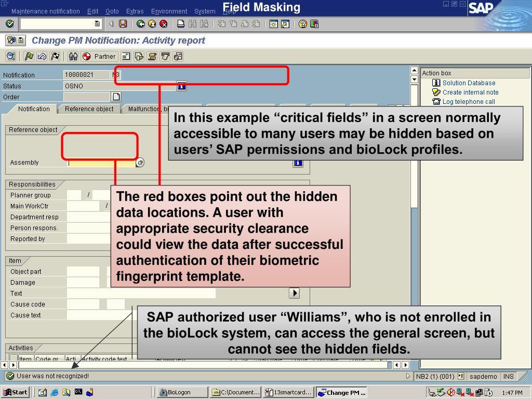Click the blue info icon right of the Assembly row

298,163
